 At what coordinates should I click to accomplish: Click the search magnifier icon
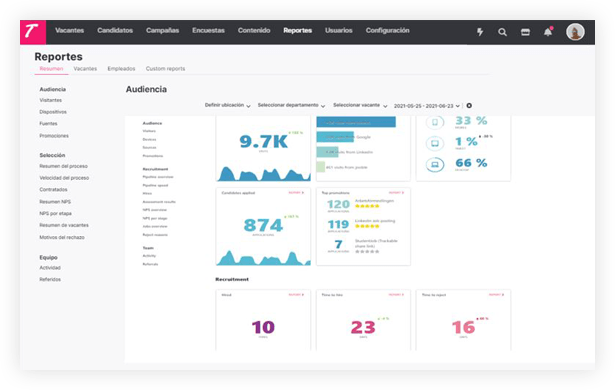pos(502,32)
